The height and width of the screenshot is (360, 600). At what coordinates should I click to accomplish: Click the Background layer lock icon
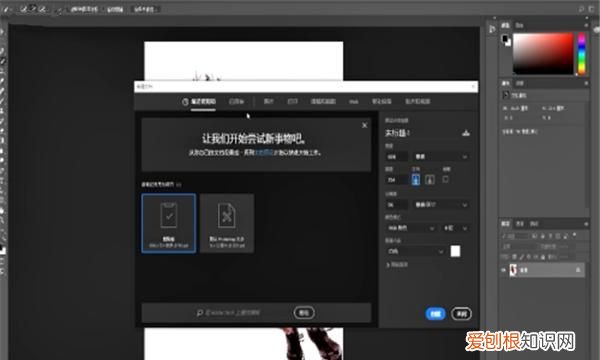pos(578,270)
